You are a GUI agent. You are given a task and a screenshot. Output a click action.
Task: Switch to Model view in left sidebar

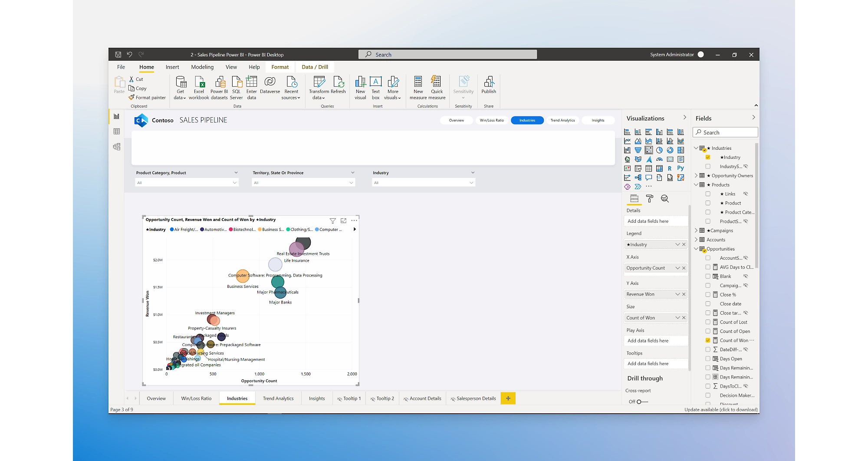(117, 147)
